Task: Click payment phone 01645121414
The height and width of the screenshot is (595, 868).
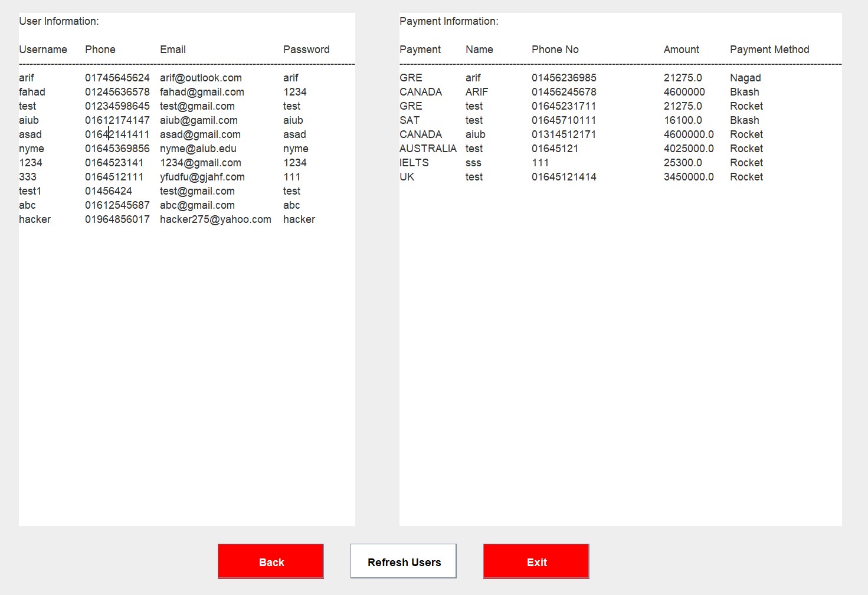Action: (x=564, y=177)
